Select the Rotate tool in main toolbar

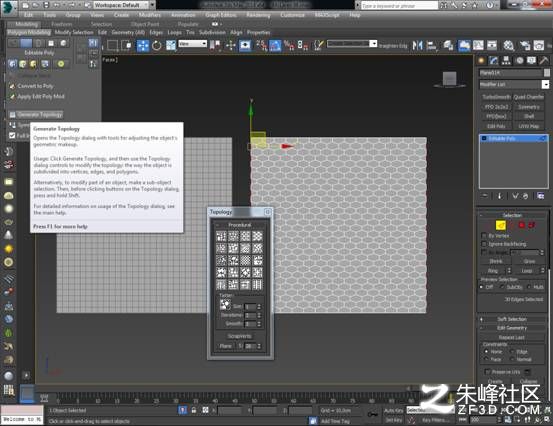point(157,45)
